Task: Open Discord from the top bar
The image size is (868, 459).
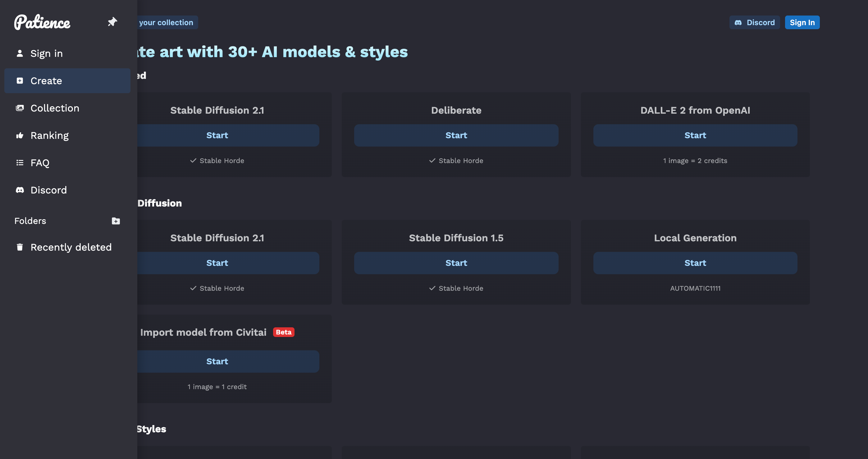Action: [x=754, y=23]
